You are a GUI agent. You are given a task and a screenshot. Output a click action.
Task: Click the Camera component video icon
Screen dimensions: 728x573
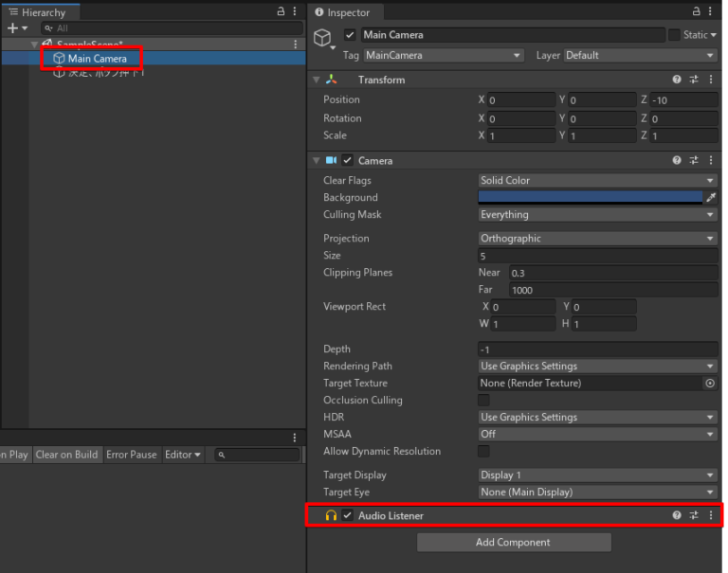tap(331, 160)
